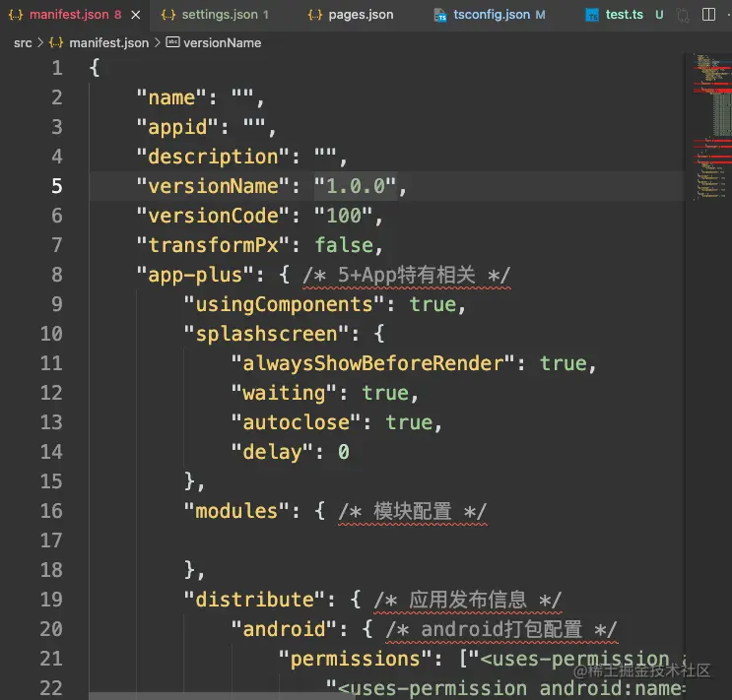Click the "android" key

click(x=284, y=629)
